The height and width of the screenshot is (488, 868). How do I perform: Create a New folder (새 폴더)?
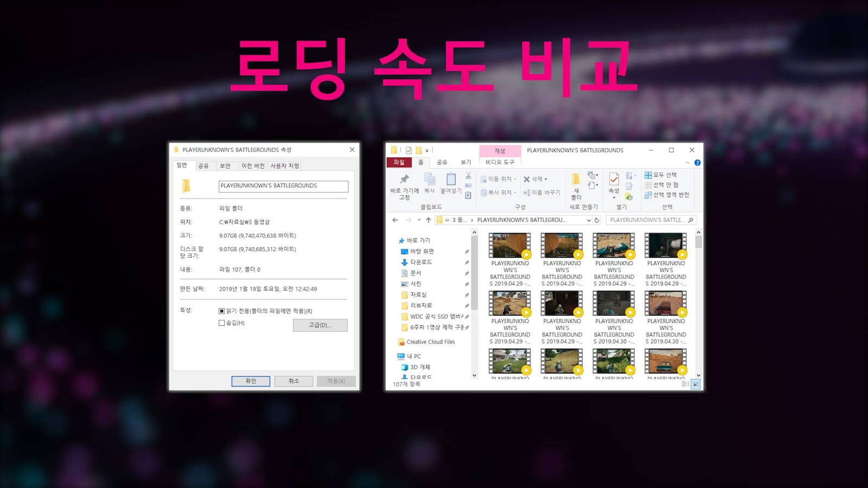576,186
